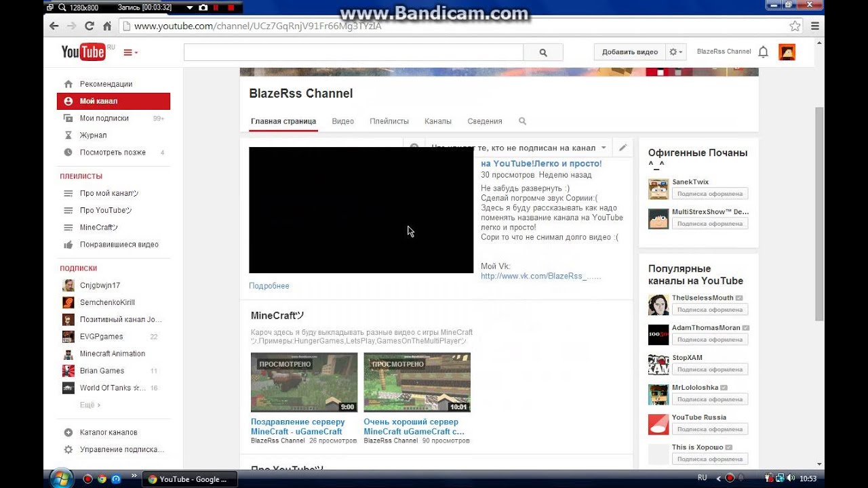Open the settings gear dropdown
Viewport: 868px width, 488px height.
pyautogui.click(x=676, y=52)
